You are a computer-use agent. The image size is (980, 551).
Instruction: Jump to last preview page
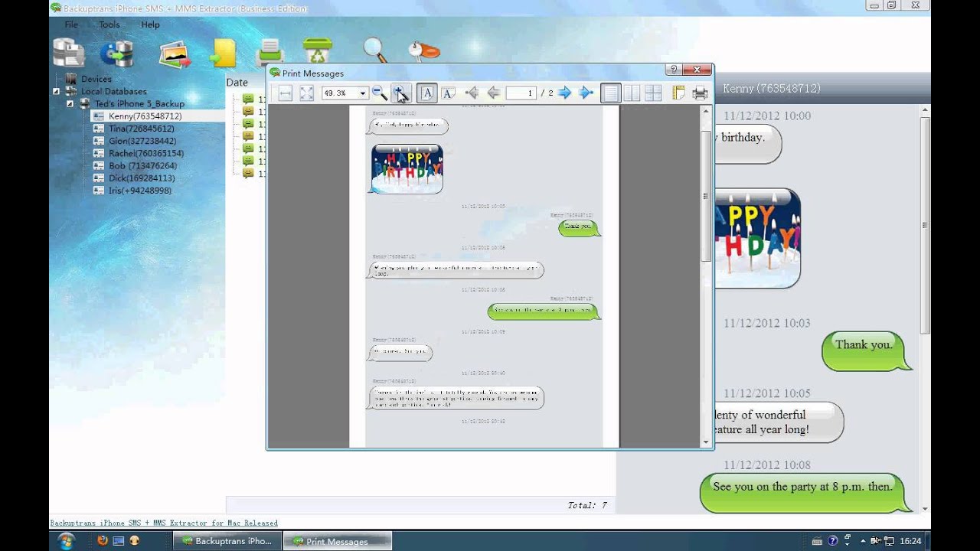coord(586,93)
